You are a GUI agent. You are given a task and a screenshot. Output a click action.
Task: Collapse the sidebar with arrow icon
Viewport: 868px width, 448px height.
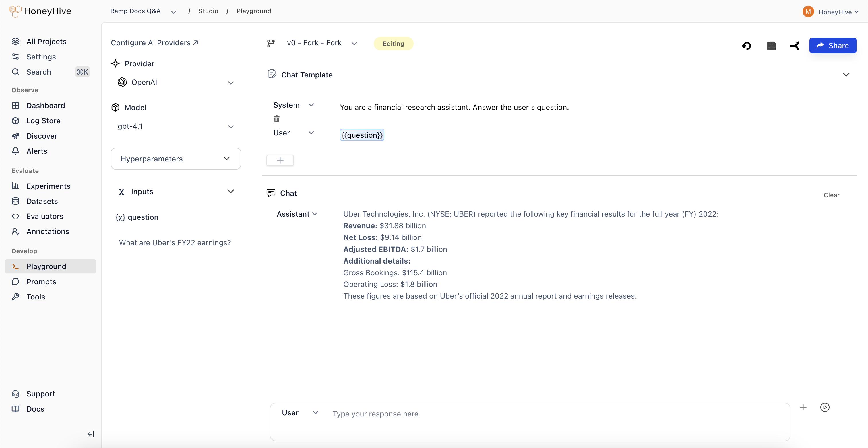pos(90,434)
